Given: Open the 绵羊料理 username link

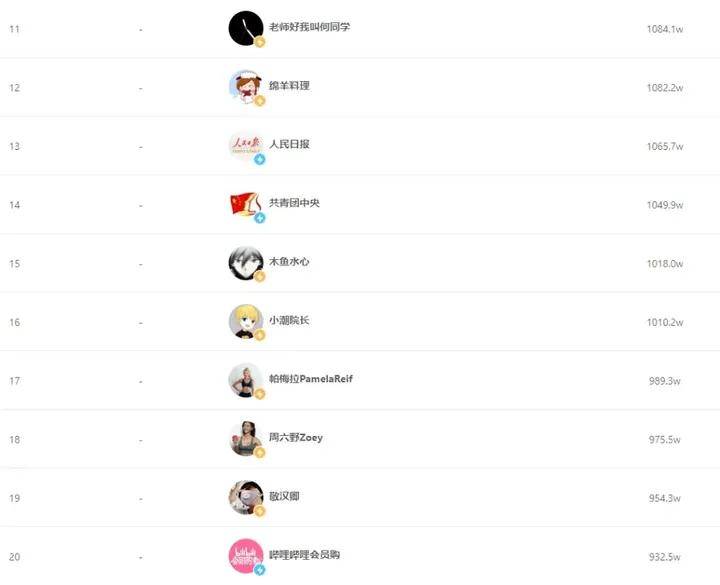Looking at the screenshot, I should [289, 85].
